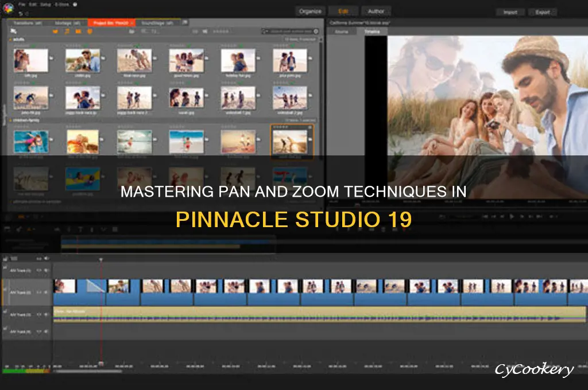
Task: Collapse the children-family section
Action: click(x=10, y=120)
